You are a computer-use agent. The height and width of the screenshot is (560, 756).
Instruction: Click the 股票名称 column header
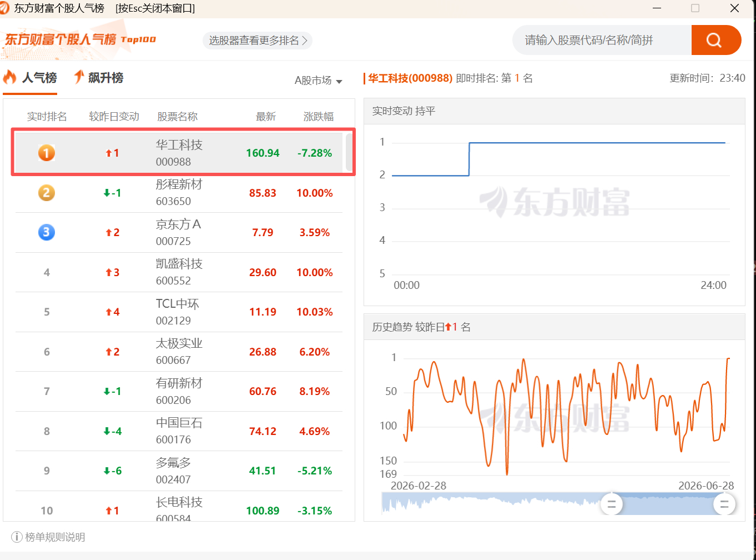177,117
